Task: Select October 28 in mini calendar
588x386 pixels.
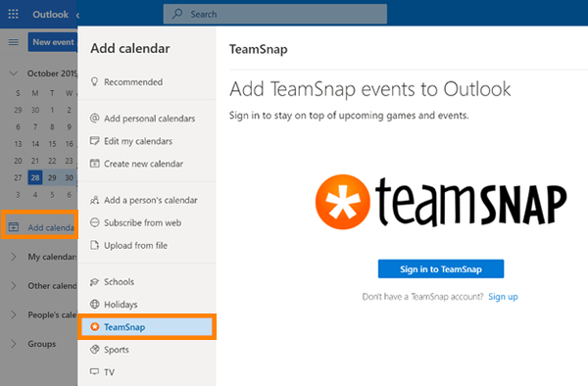Action: tap(35, 177)
